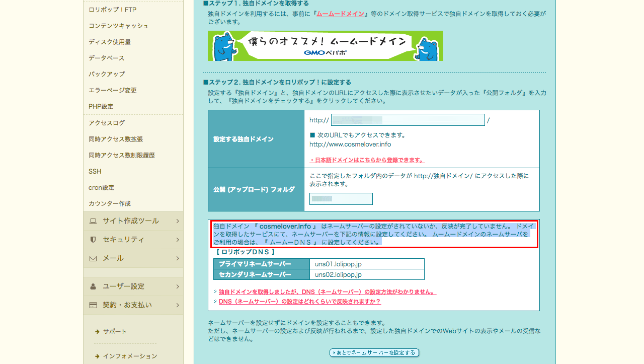Click http://www.cosmelover.info URL text
Image resolution: width=644 pixels, height=364 pixels.
coord(350,144)
